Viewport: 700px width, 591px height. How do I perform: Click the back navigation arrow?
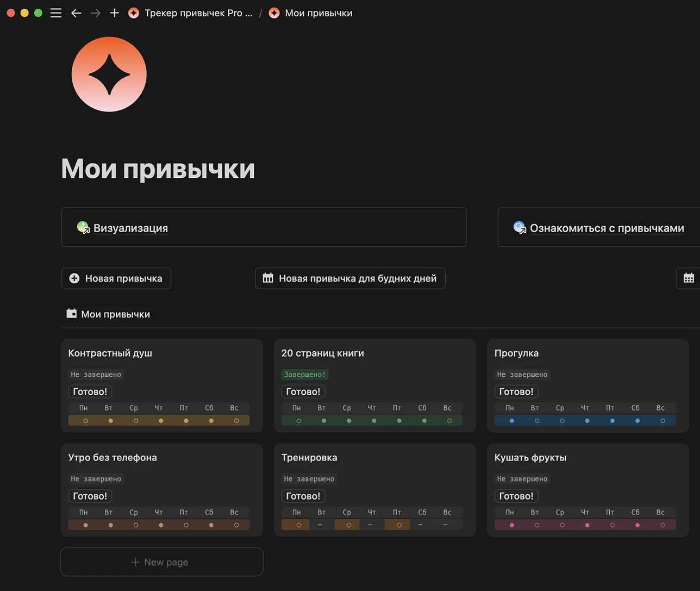[76, 13]
